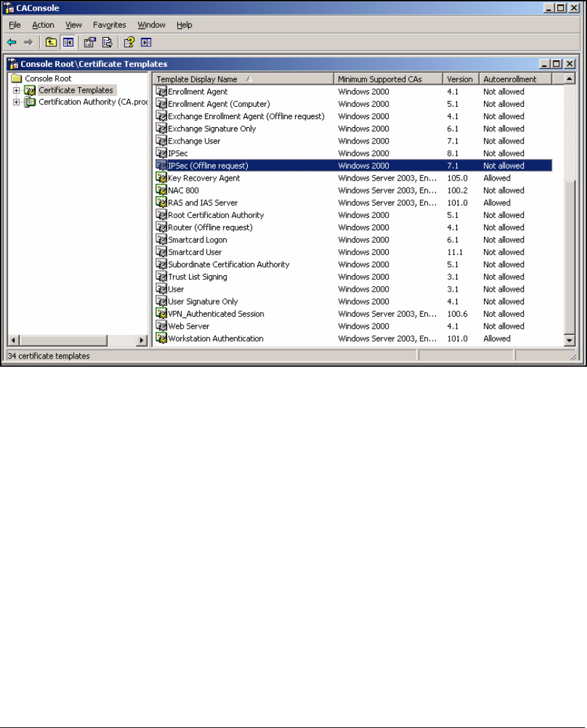This screenshot has height=728, width=587.
Task: Open the Favorites menu
Action: tap(109, 25)
